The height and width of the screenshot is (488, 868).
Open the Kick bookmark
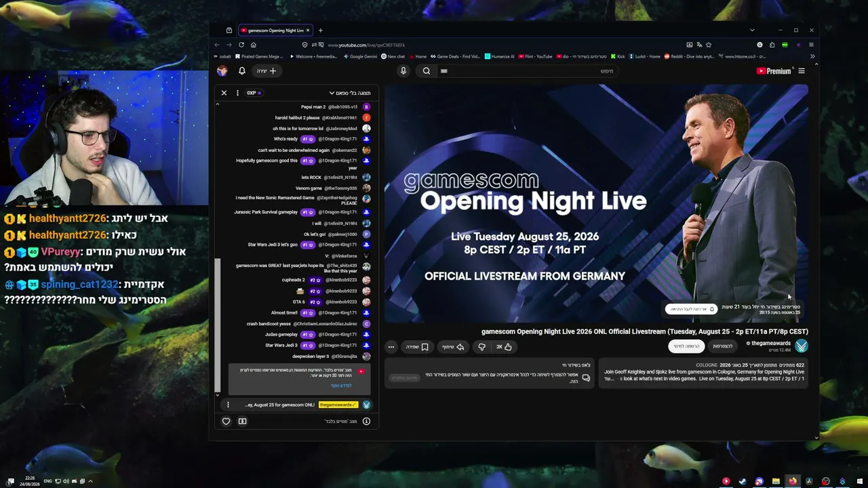[618, 57]
